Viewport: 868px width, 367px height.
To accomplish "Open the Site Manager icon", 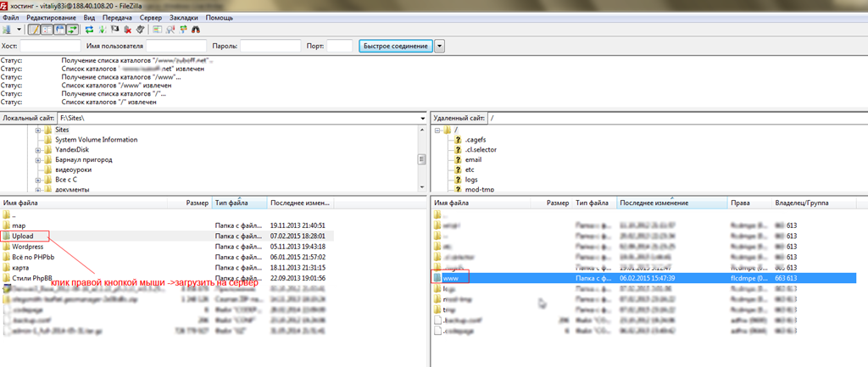I will [7, 29].
